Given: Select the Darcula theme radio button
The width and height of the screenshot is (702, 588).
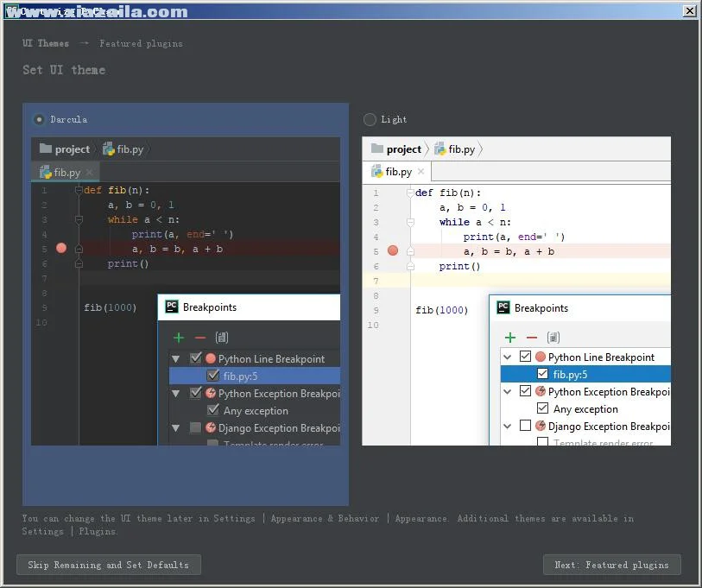Looking at the screenshot, I should pyautogui.click(x=39, y=119).
